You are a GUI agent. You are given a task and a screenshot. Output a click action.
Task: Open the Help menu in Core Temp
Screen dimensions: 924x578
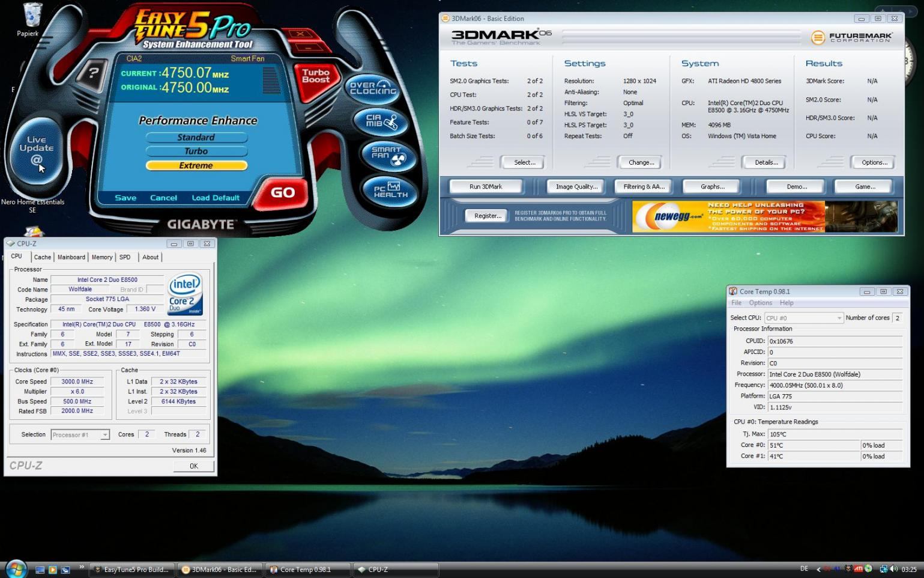point(787,303)
